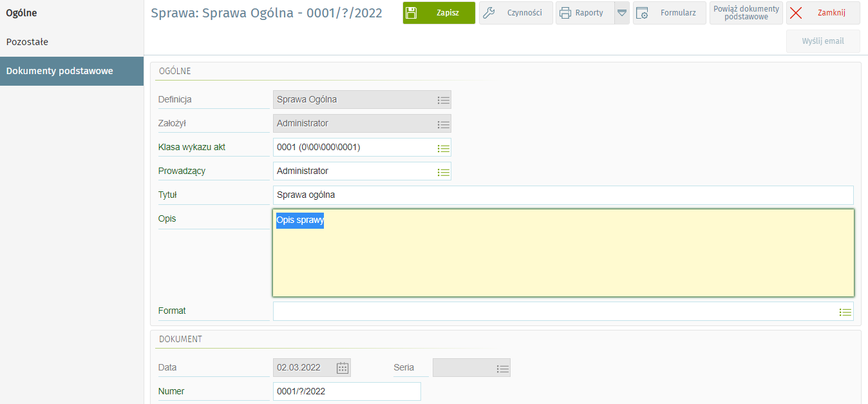Open the Formularz form settings
868x404 pixels.
coord(669,13)
